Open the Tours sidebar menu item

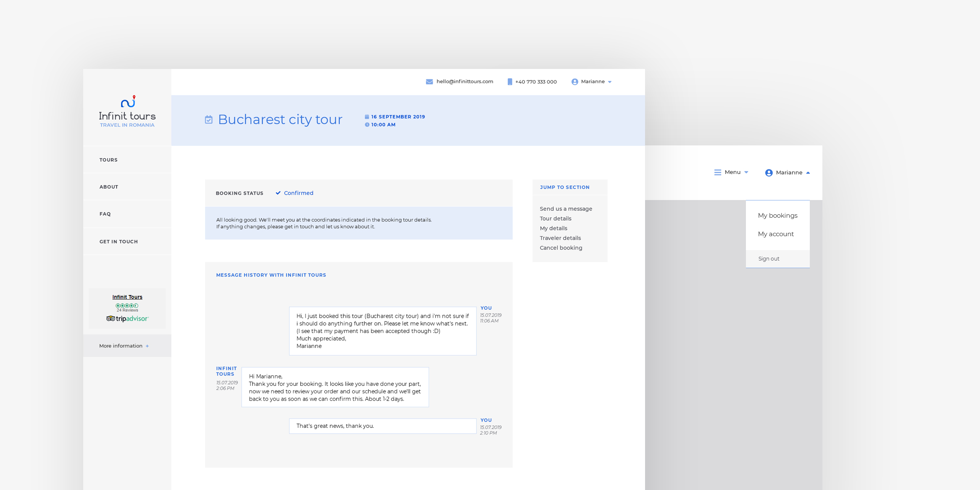tap(108, 160)
